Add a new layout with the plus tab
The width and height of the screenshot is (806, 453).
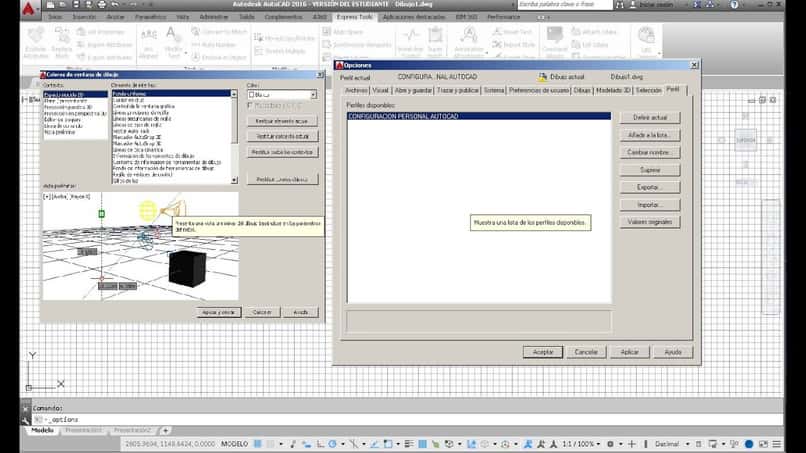(166, 430)
